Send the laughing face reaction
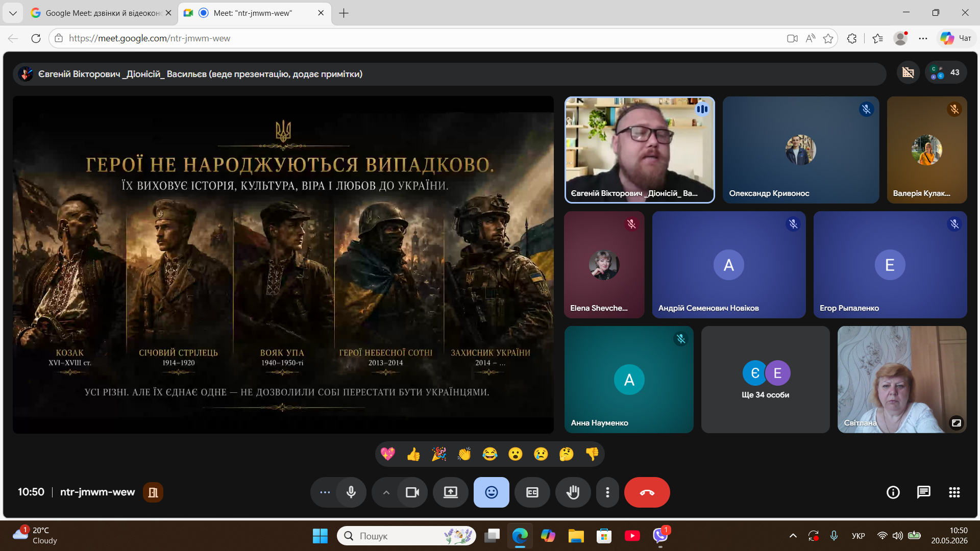The height and width of the screenshot is (551, 980). 490,454
